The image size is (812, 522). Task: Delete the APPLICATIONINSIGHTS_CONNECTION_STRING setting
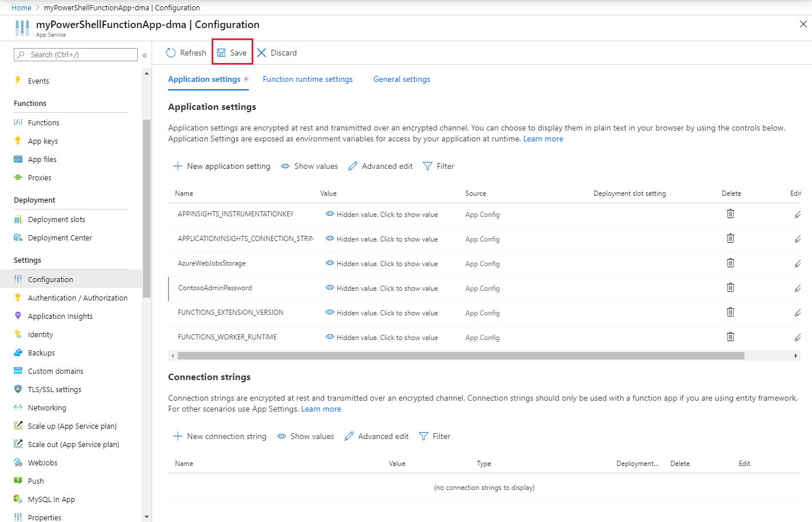click(x=730, y=238)
